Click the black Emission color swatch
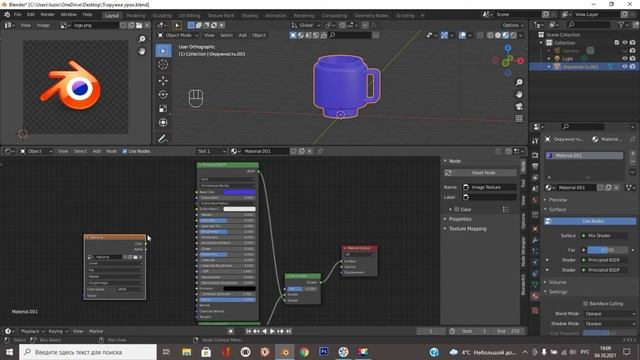This screenshot has height=360, width=640. point(240,289)
